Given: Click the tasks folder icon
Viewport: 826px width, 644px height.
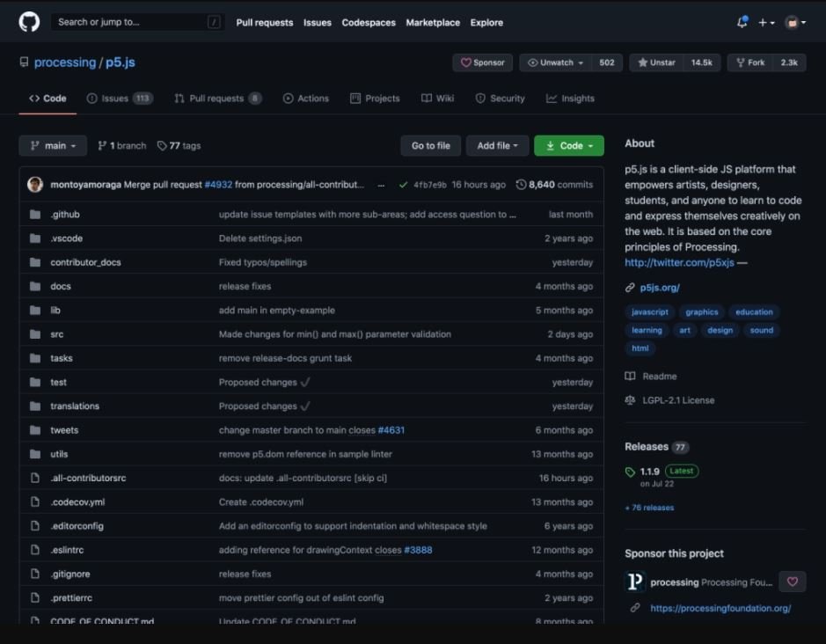Looking at the screenshot, I should tap(35, 358).
